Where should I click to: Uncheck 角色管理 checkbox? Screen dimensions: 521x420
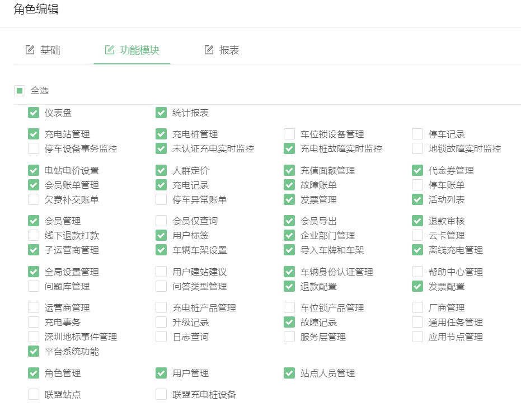coord(34,373)
